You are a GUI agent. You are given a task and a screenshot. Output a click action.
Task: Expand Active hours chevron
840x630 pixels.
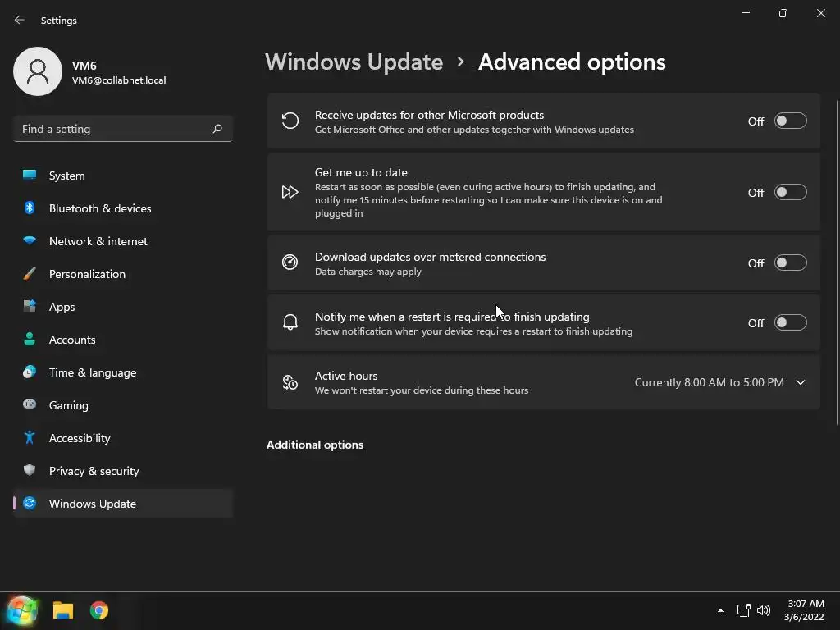pos(801,382)
